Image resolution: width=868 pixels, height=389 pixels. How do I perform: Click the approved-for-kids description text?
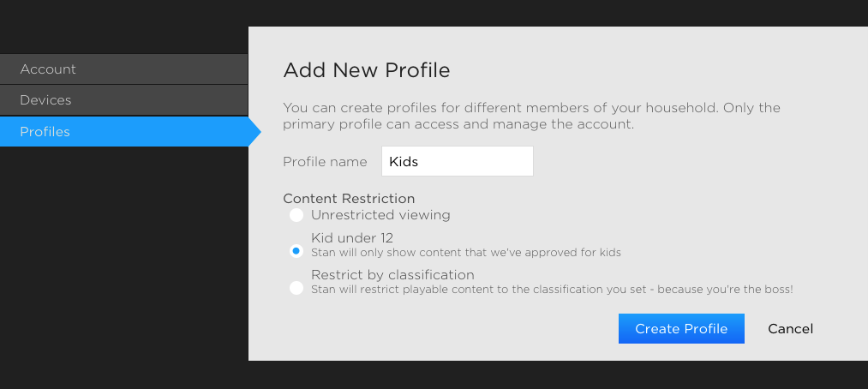pyautogui.click(x=465, y=253)
